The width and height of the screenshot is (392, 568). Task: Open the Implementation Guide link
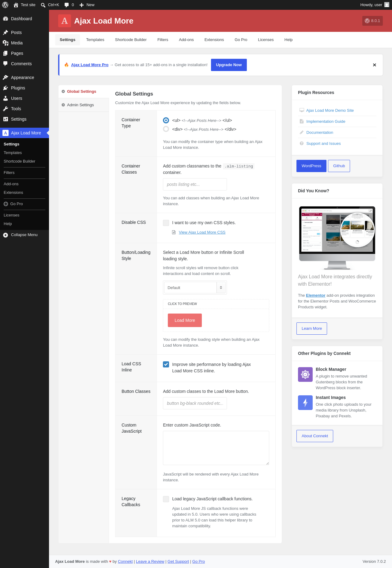(326, 122)
